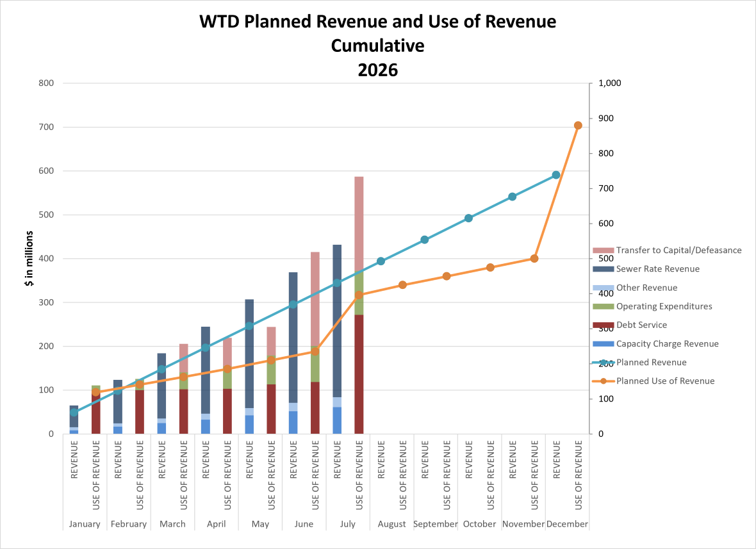This screenshot has height=549, width=756.
Task: Select the '$ in millions' axis title
Action: pyautogui.click(x=30, y=258)
